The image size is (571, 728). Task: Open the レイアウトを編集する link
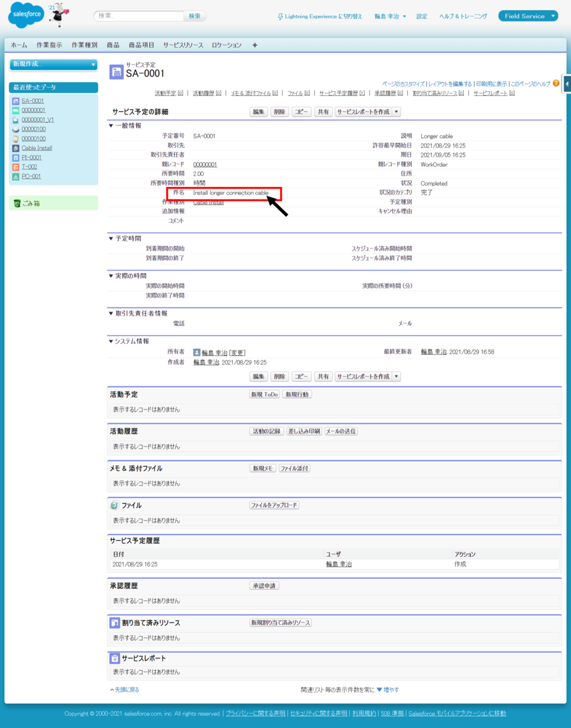[x=450, y=84]
